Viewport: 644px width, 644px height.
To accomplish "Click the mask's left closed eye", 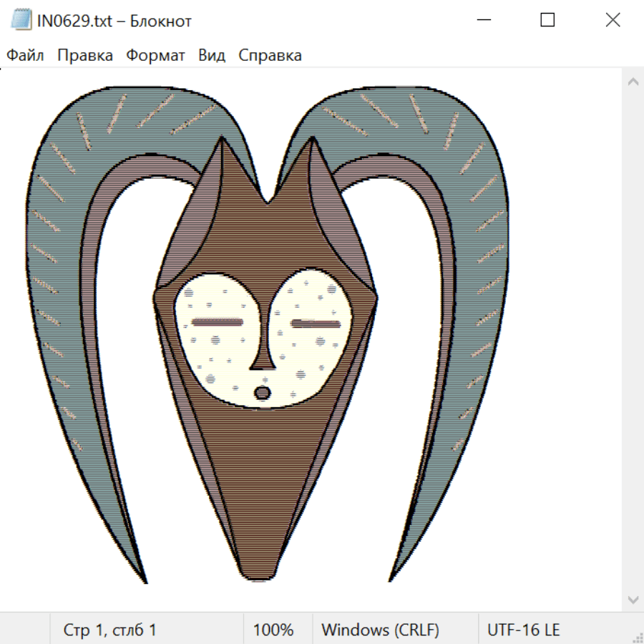I will pyautogui.click(x=218, y=323).
